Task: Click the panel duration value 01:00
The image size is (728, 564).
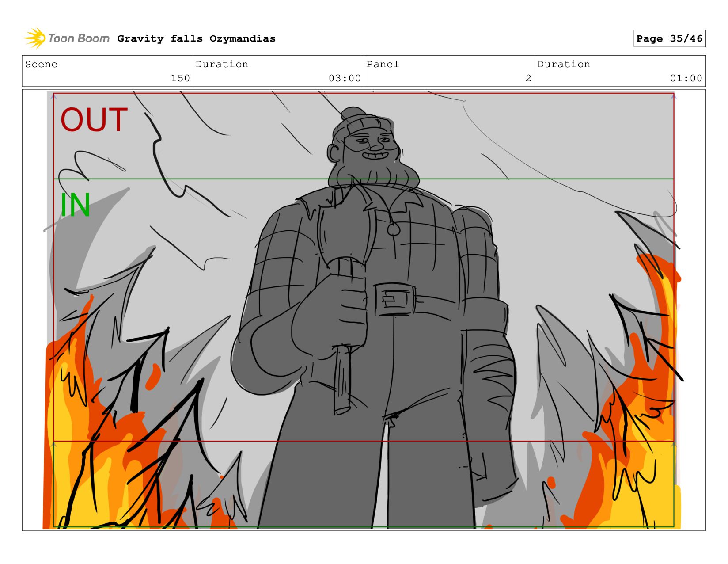Action: point(686,78)
